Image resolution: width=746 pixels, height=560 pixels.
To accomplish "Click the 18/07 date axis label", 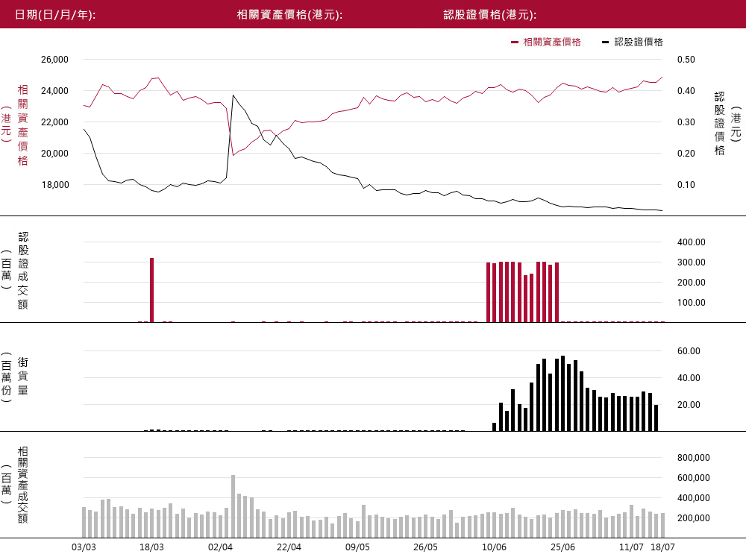I will click(662, 547).
